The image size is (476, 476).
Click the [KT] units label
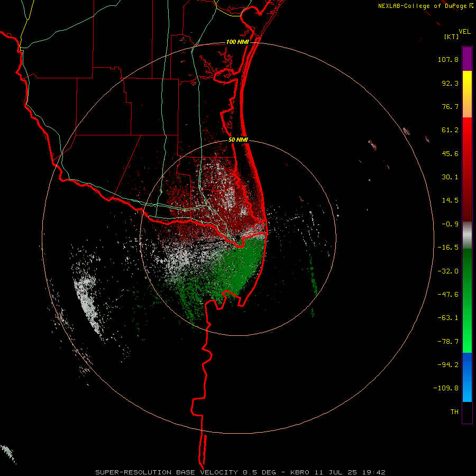pos(452,36)
